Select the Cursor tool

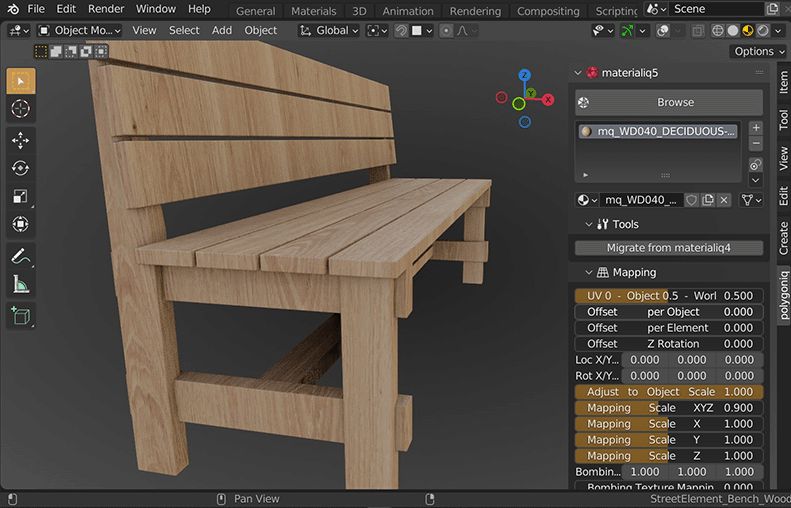click(21, 108)
